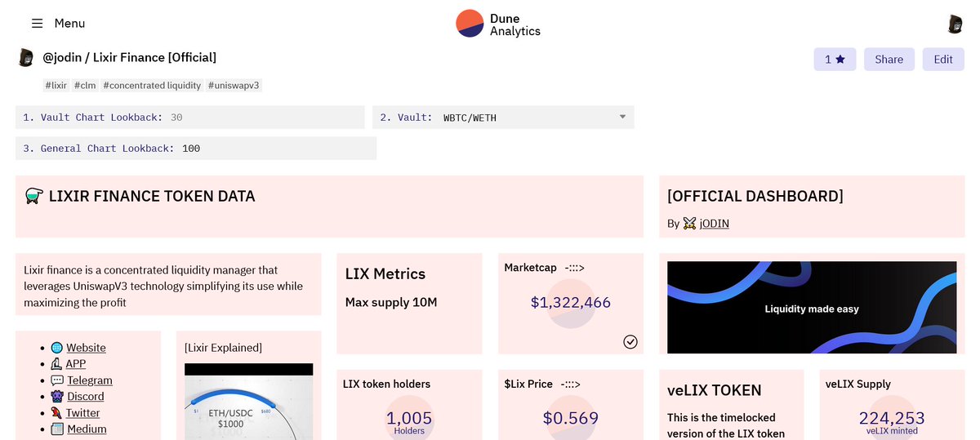Click the Lixir Finance Token Data emoji icon

tap(34, 196)
